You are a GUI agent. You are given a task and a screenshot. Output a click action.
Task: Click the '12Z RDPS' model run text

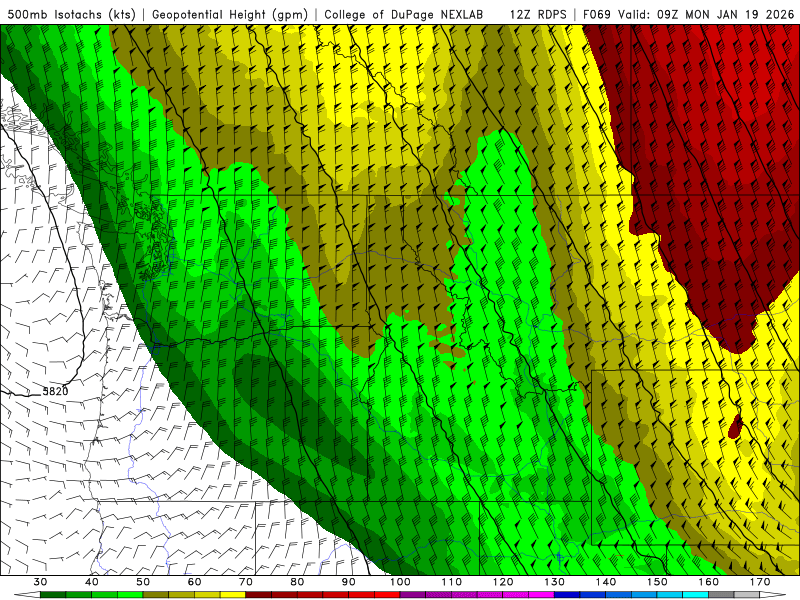[538, 14]
